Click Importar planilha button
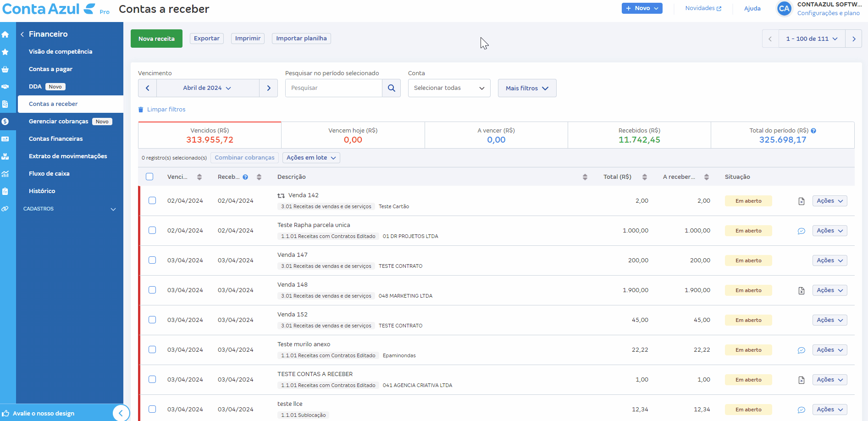Image resolution: width=868 pixels, height=421 pixels. point(301,39)
